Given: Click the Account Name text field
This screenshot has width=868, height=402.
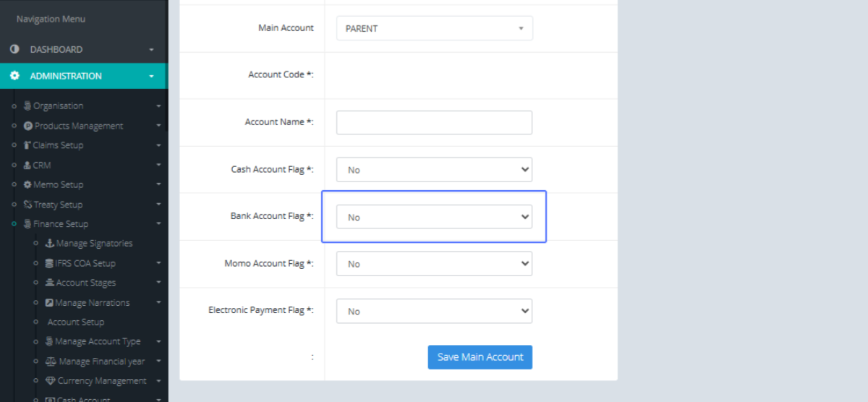Looking at the screenshot, I should 434,122.
